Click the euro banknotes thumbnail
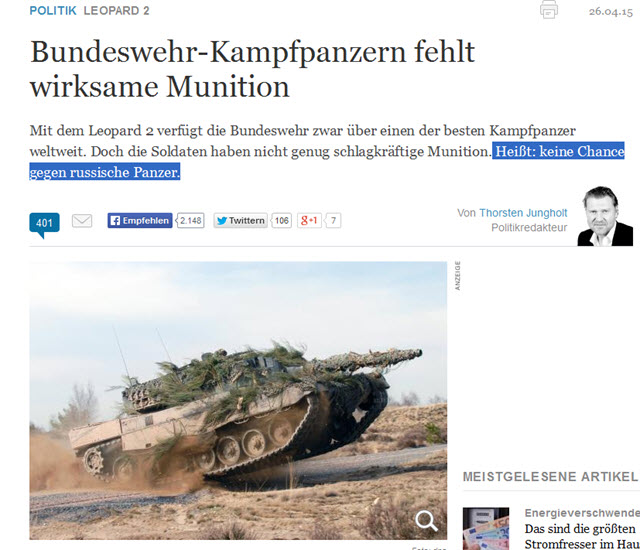Viewport: 640px width, 550px height. coord(486,529)
